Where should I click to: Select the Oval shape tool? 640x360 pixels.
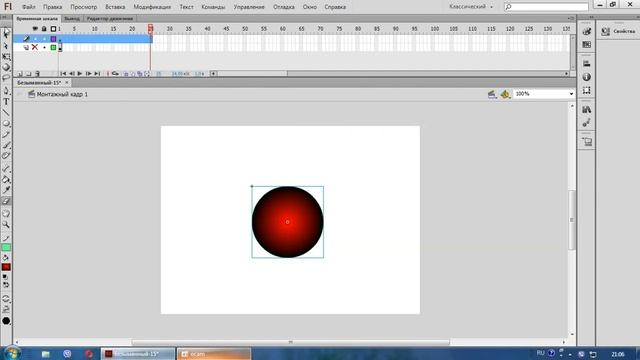(x=6, y=123)
